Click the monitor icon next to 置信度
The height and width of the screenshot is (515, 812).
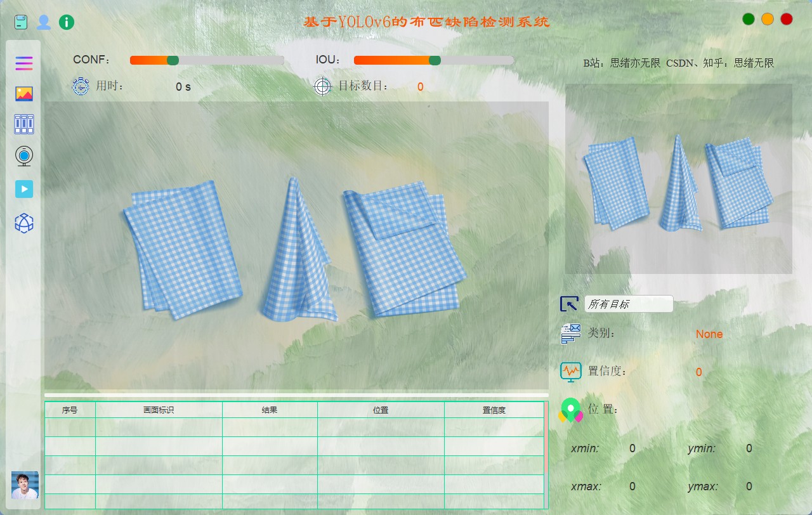click(571, 372)
